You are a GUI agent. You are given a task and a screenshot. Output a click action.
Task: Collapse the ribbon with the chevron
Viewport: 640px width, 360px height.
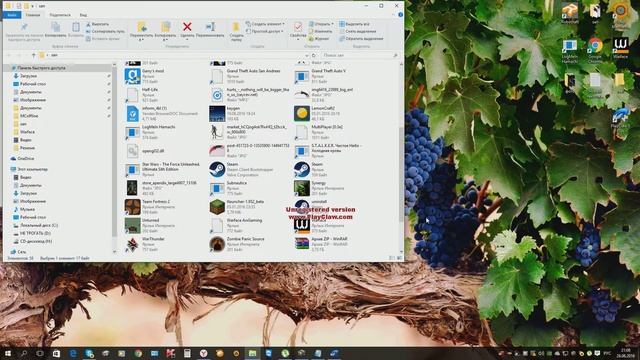coord(393,15)
